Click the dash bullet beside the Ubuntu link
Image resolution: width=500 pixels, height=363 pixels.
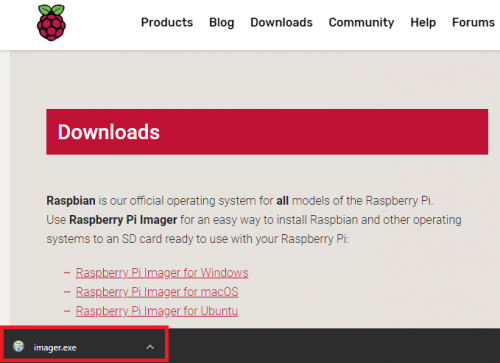click(67, 311)
